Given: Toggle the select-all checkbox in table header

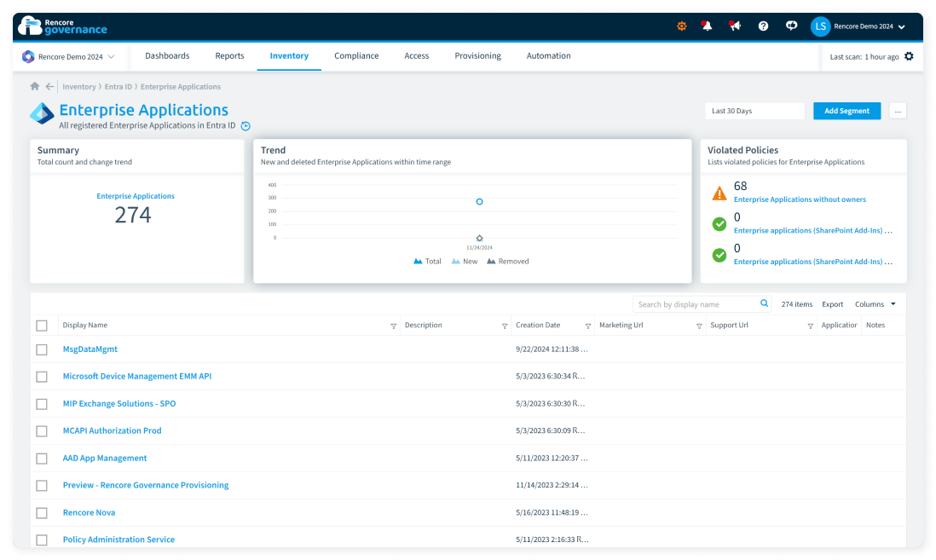Looking at the screenshot, I should (42, 326).
